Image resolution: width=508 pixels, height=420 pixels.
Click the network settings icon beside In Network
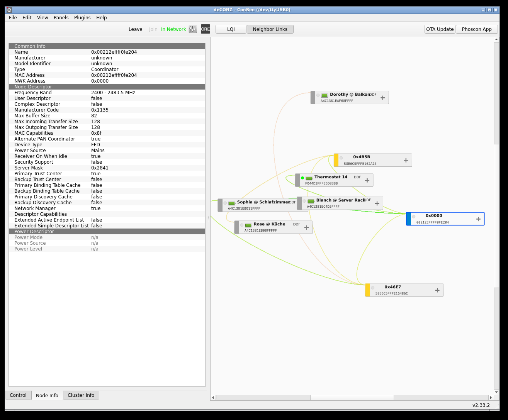click(x=193, y=29)
